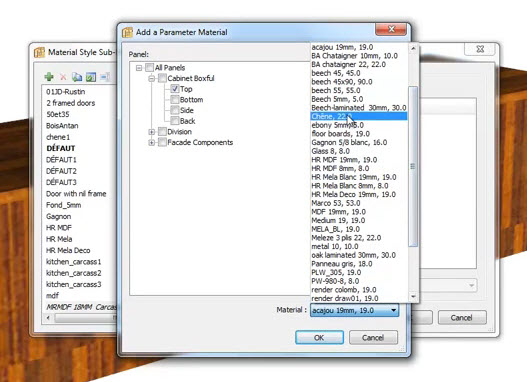Image resolution: width=527 pixels, height=382 pixels.
Task: Click Cancel in the parameter material dialog
Action: 373,337
